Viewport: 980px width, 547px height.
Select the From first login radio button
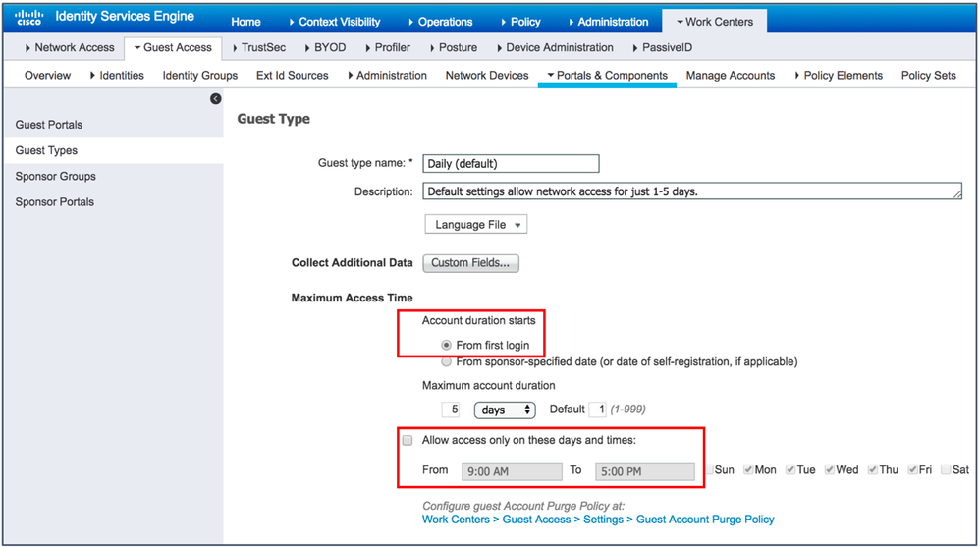coord(446,345)
